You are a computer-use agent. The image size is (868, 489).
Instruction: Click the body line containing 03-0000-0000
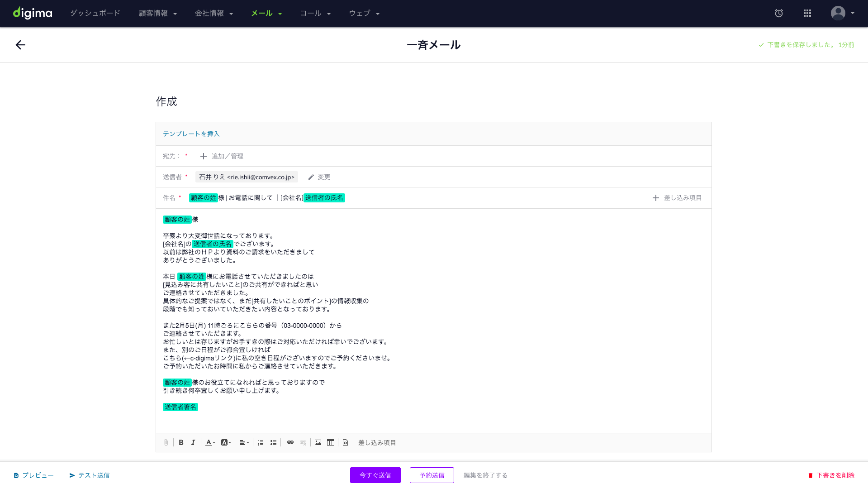(252, 326)
